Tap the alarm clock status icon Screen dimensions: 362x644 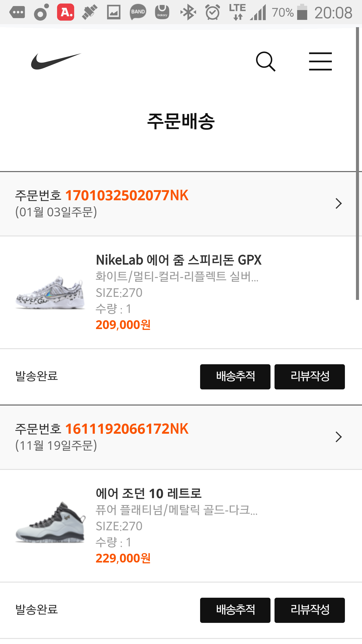pos(212,12)
